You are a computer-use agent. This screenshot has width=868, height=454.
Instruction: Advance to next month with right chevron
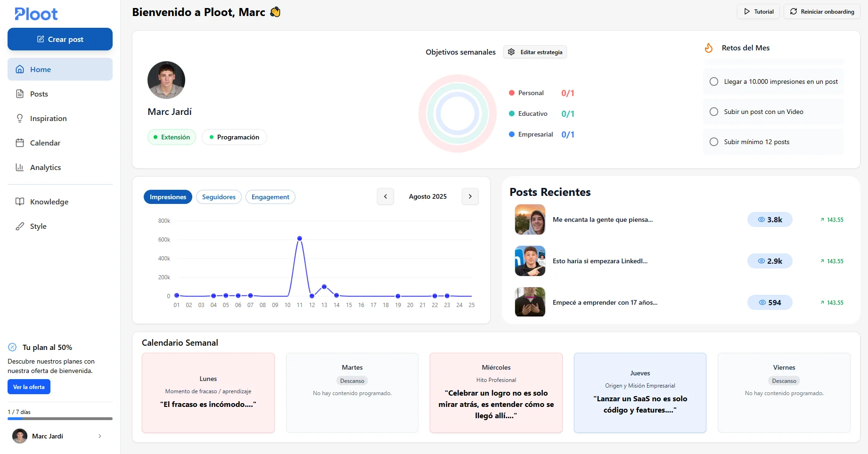pyautogui.click(x=470, y=196)
